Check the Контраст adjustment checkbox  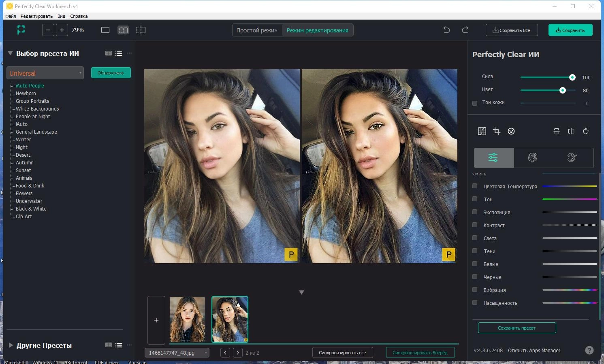click(x=475, y=225)
